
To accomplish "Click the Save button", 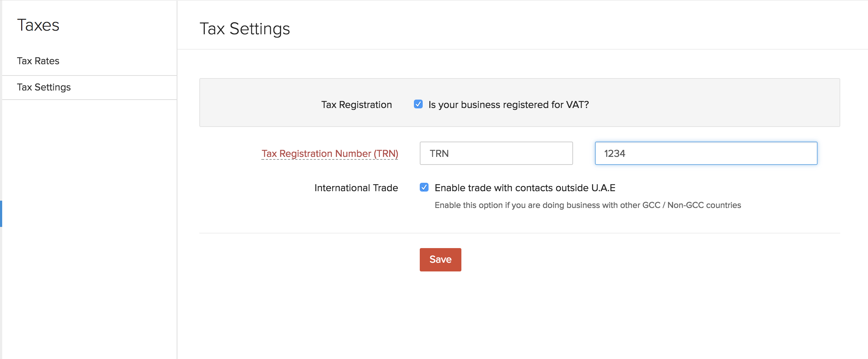I will click(440, 259).
